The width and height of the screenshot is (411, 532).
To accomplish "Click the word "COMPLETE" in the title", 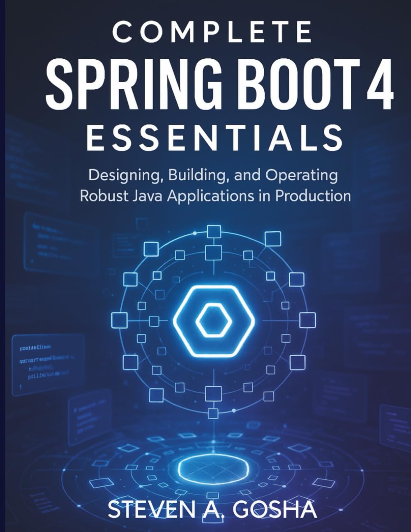I will click(x=212, y=33).
